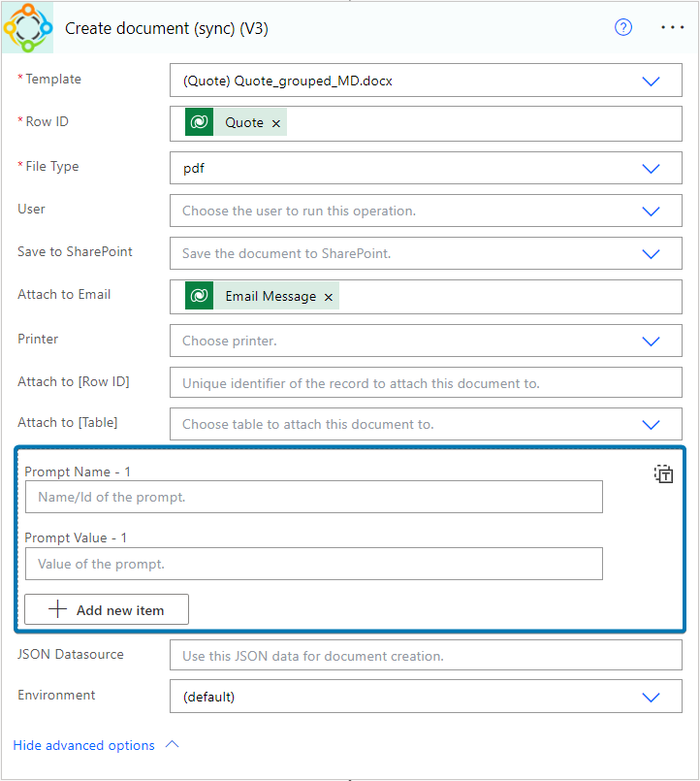Click the Template field label
The image size is (700, 781).
coord(53,79)
